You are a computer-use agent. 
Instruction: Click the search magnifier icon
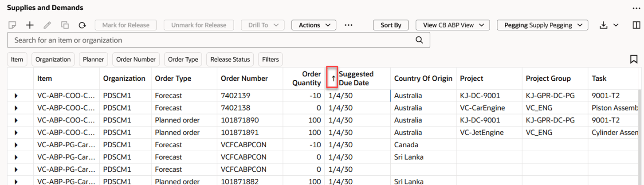(419, 40)
